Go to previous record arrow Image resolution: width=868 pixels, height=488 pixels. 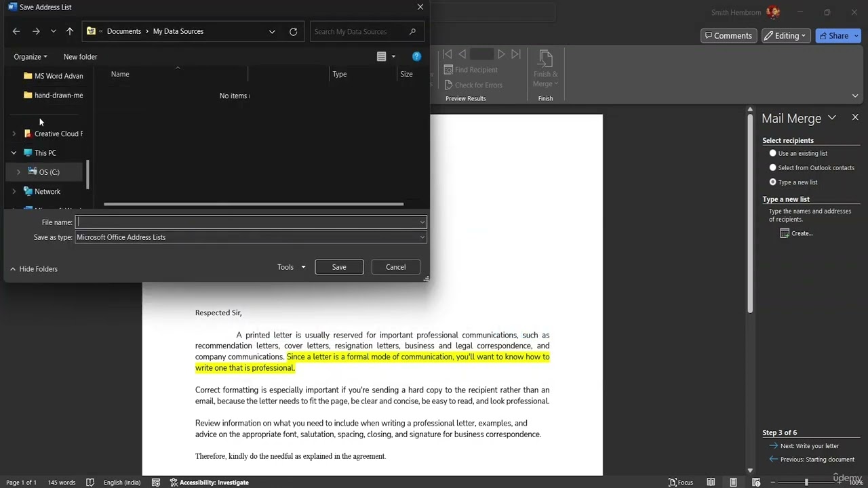click(462, 54)
